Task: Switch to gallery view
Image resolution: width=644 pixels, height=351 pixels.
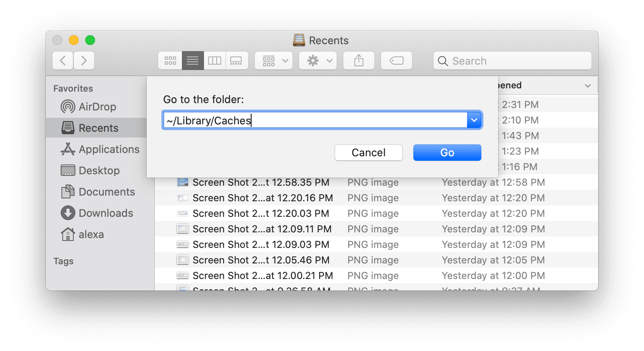Action: point(236,61)
